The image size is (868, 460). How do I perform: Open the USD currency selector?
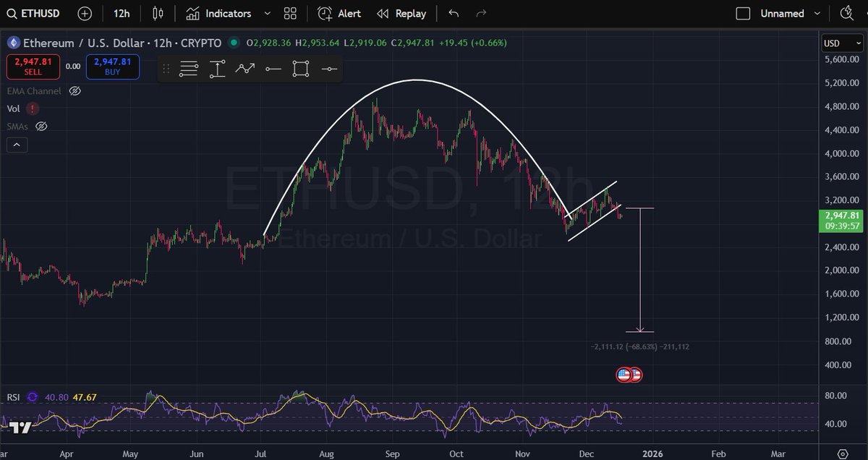[841, 43]
